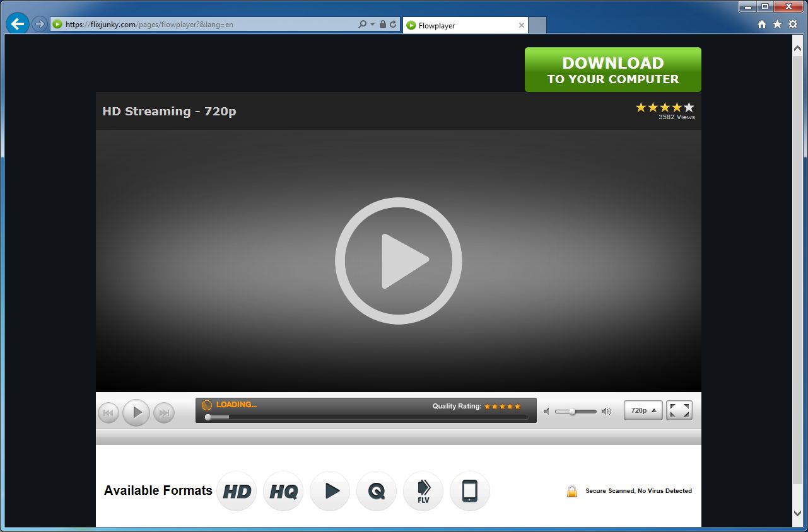This screenshot has width=808, height=532.
Task: Open fullscreen mode in the player
Action: pos(679,410)
